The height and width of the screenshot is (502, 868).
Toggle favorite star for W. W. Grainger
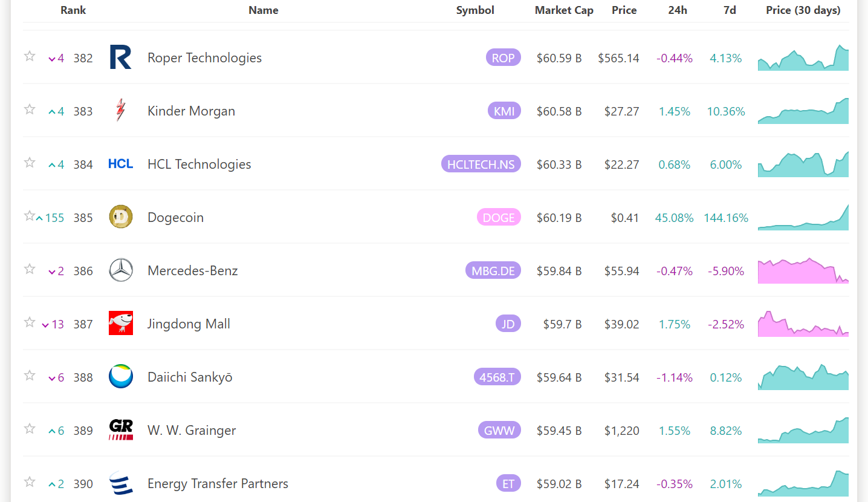click(x=30, y=429)
